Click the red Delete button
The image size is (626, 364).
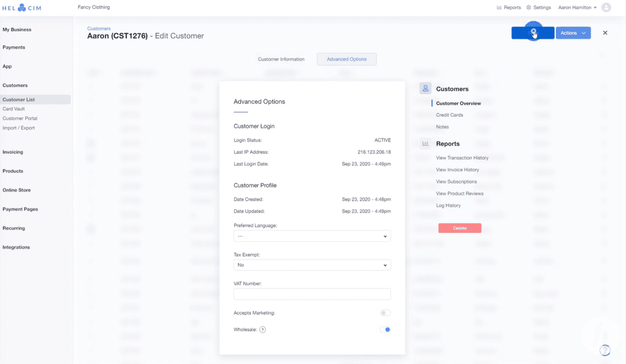click(x=460, y=228)
